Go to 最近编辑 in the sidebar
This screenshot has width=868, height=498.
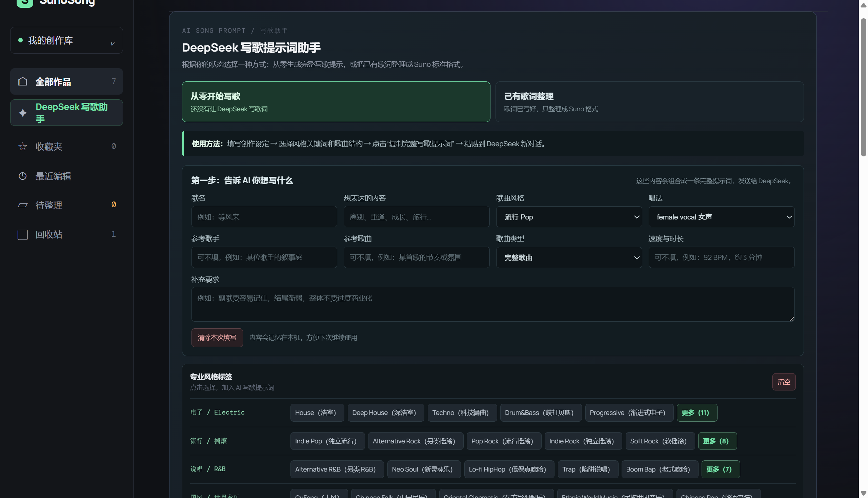(x=67, y=176)
